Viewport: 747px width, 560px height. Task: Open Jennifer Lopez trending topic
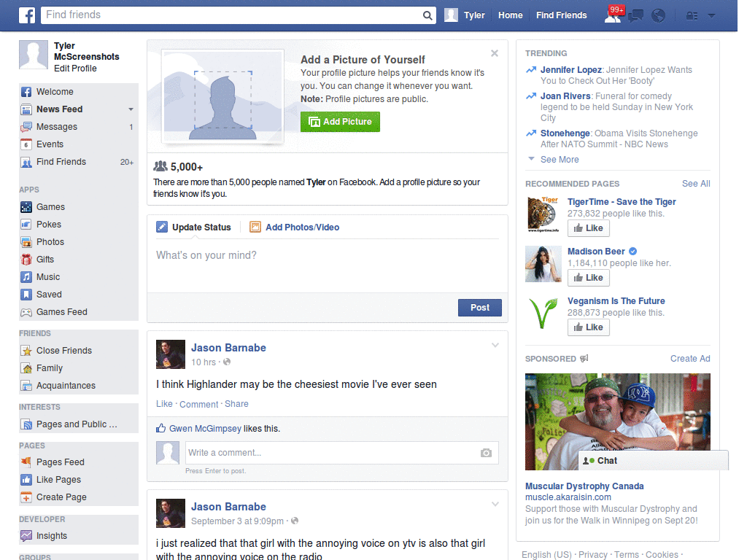click(x=570, y=70)
